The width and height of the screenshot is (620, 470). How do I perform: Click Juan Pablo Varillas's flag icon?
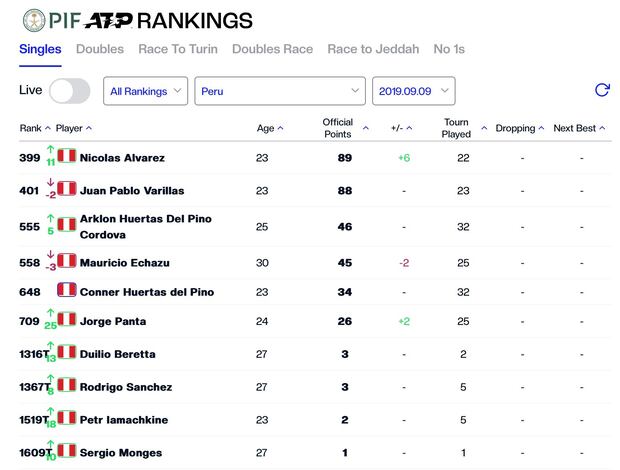pyautogui.click(x=67, y=189)
